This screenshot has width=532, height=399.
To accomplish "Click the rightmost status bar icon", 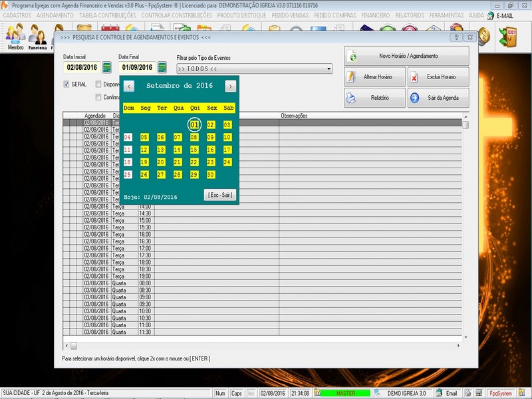I will [x=522, y=393].
